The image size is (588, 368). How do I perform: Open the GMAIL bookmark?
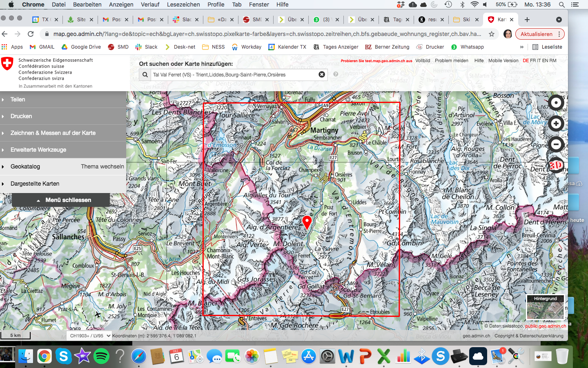pos(42,47)
